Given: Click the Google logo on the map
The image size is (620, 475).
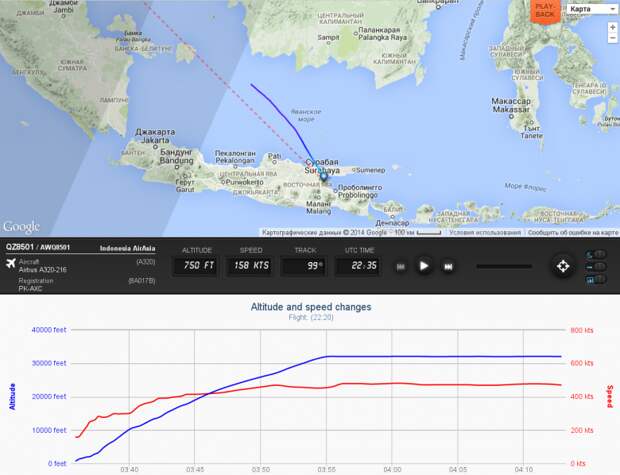Looking at the screenshot, I should click(21, 227).
